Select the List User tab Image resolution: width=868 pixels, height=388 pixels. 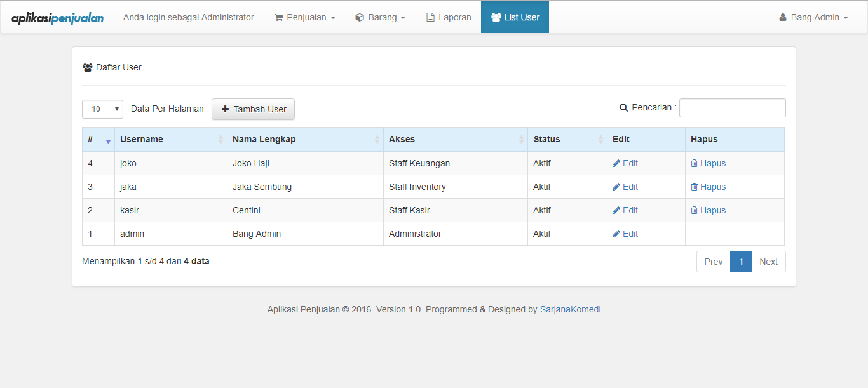515,17
